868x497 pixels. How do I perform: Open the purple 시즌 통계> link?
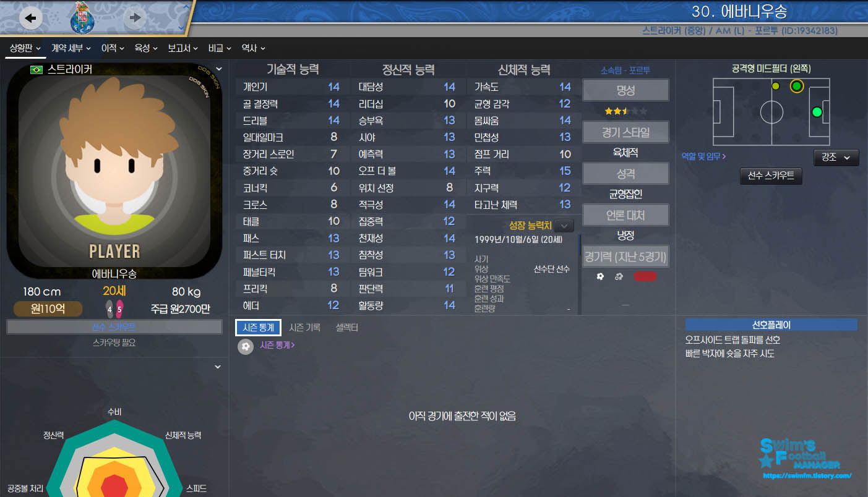277,346
